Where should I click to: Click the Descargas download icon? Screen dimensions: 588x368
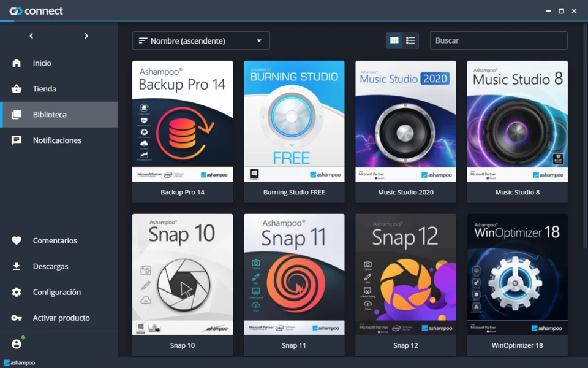click(x=17, y=266)
